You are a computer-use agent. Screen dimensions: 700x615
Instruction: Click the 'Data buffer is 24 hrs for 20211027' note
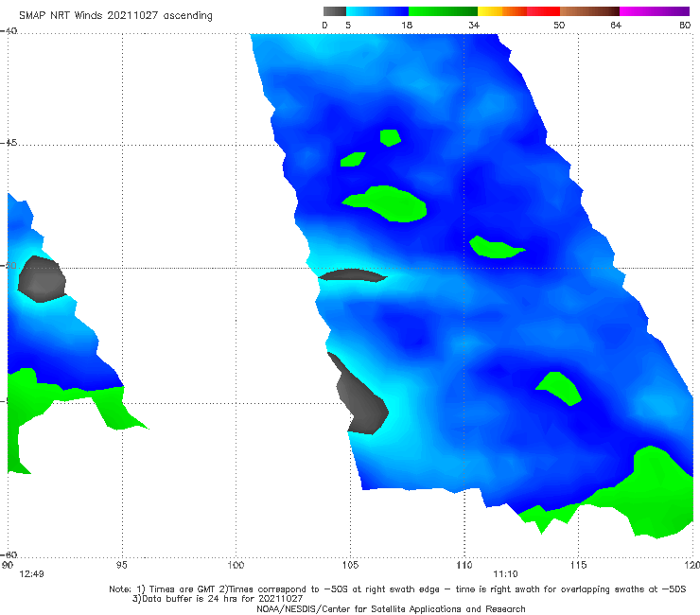tap(218, 599)
